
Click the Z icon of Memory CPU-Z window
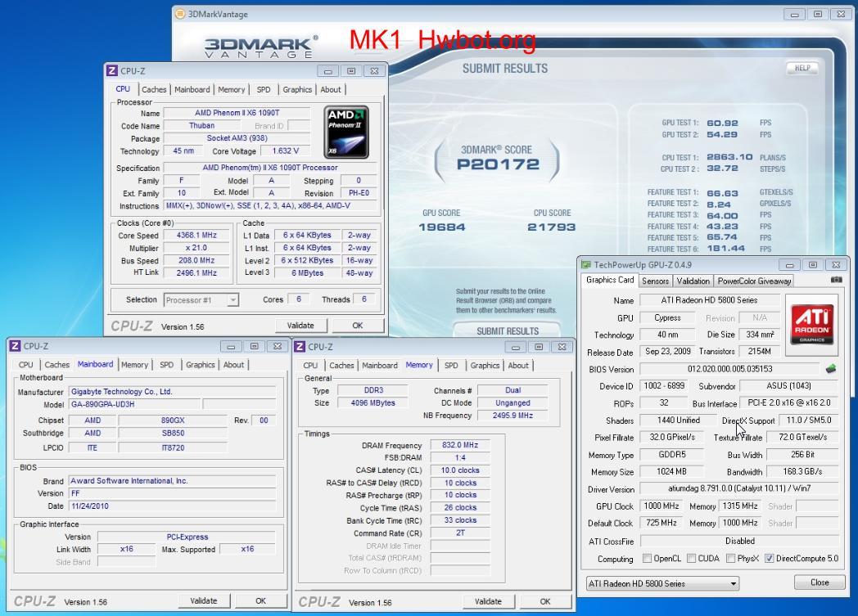300,347
